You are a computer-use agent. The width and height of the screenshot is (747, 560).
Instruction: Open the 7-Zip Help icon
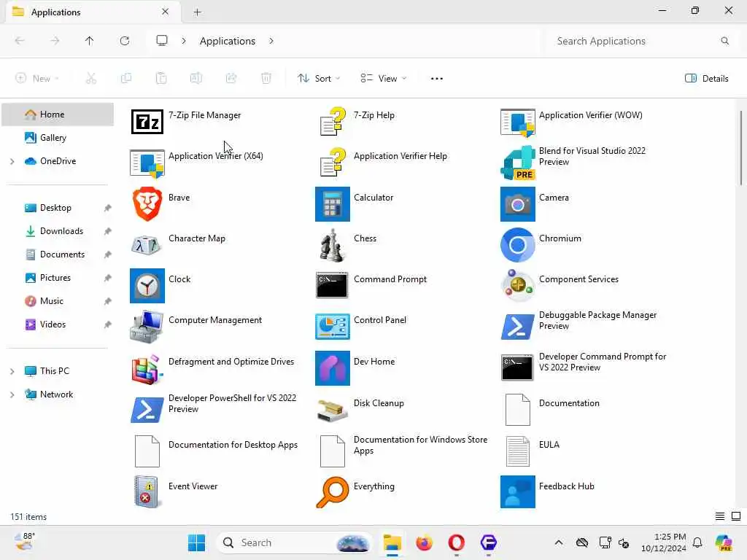click(333, 122)
